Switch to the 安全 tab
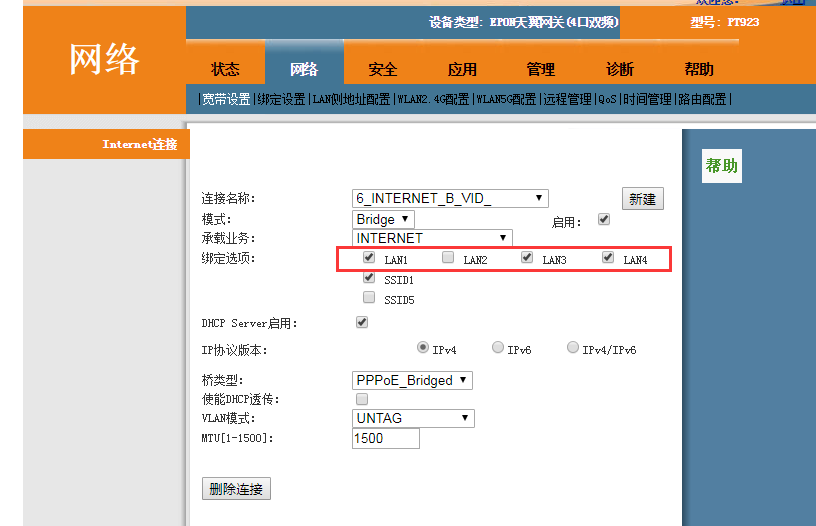Viewport: 816px width, 526px height. point(383,69)
